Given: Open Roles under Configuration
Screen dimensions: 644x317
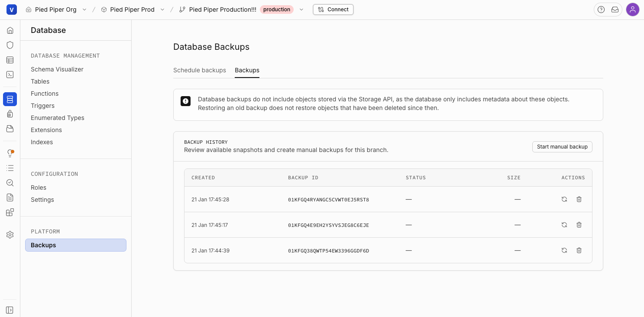Looking at the screenshot, I should coord(39,188).
